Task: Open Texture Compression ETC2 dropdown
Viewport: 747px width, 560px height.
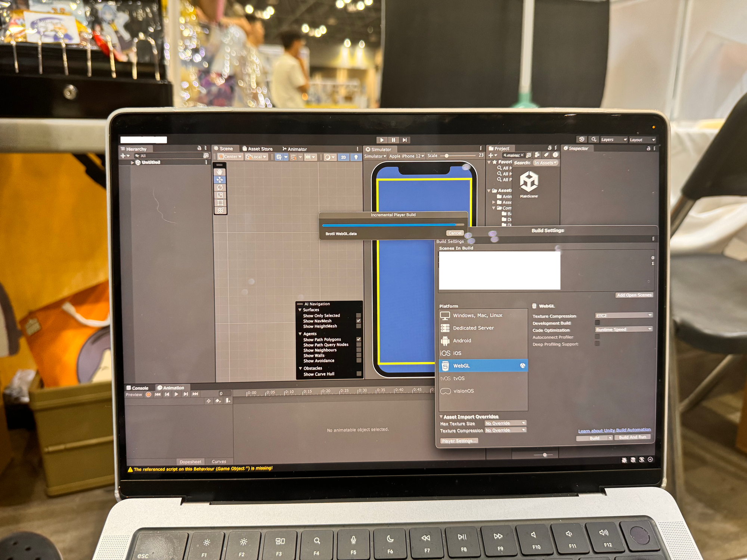Action: pyautogui.click(x=623, y=315)
